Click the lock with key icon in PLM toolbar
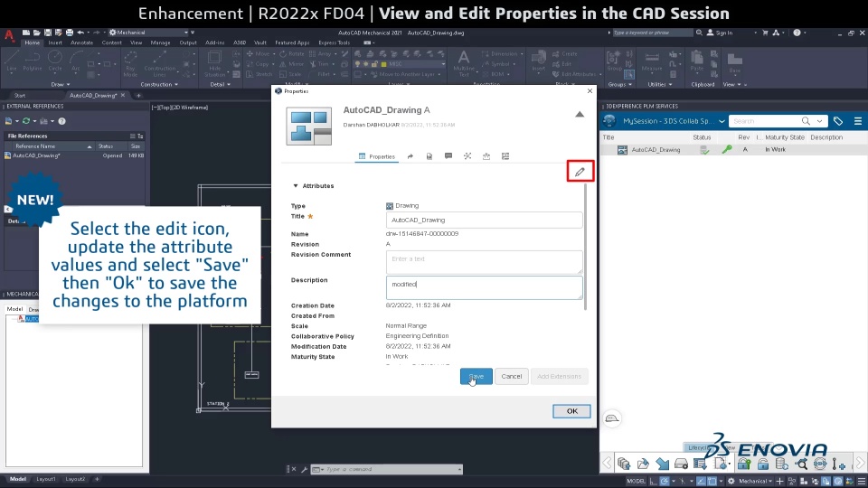This screenshot has width=868, height=488. click(x=744, y=464)
